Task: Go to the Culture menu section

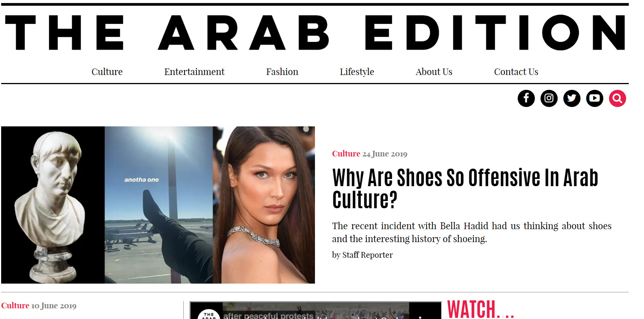Action: point(107,72)
